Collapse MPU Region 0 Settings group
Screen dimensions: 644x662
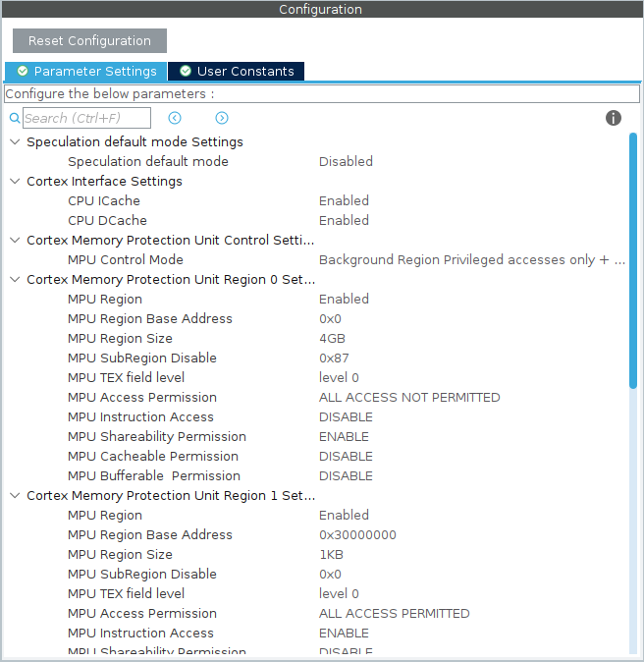click(15, 279)
